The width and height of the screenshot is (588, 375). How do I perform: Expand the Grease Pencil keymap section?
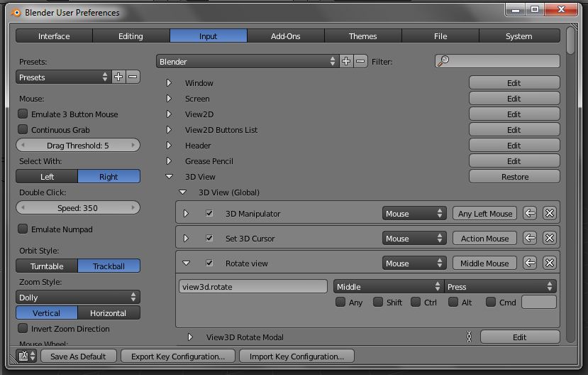point(169,161)
